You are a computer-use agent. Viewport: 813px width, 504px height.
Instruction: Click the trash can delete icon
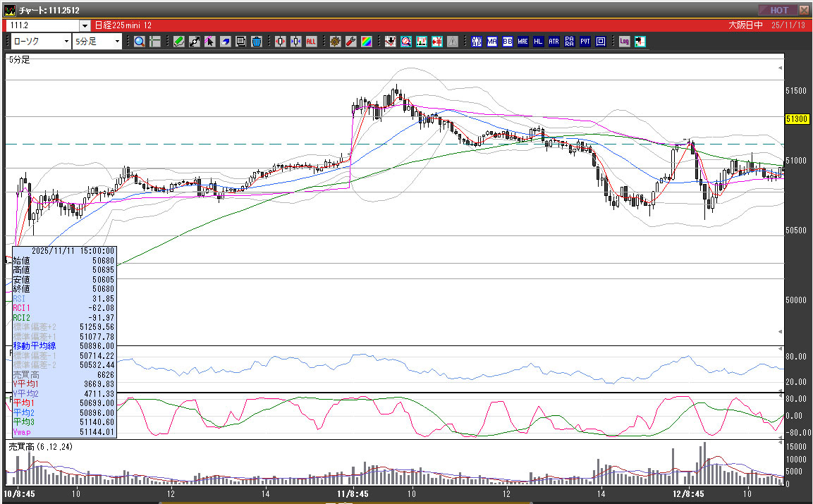256,42
